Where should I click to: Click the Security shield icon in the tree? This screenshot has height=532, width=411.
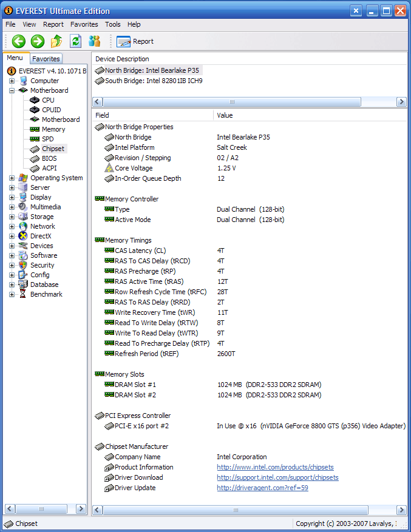(x=23, y=265)
